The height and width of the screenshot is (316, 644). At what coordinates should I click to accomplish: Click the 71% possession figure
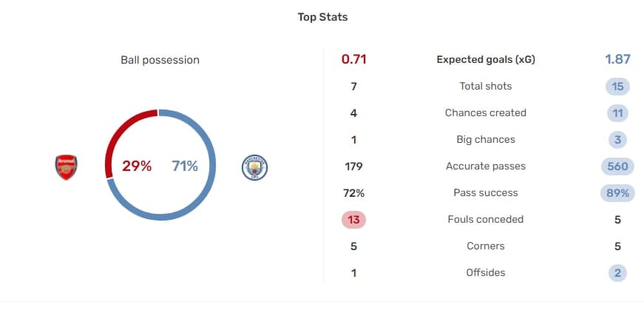(185, 166)
